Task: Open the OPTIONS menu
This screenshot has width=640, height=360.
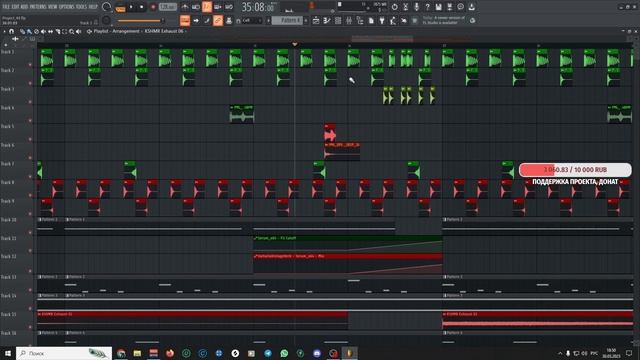Action: click(x=67, y=7)
